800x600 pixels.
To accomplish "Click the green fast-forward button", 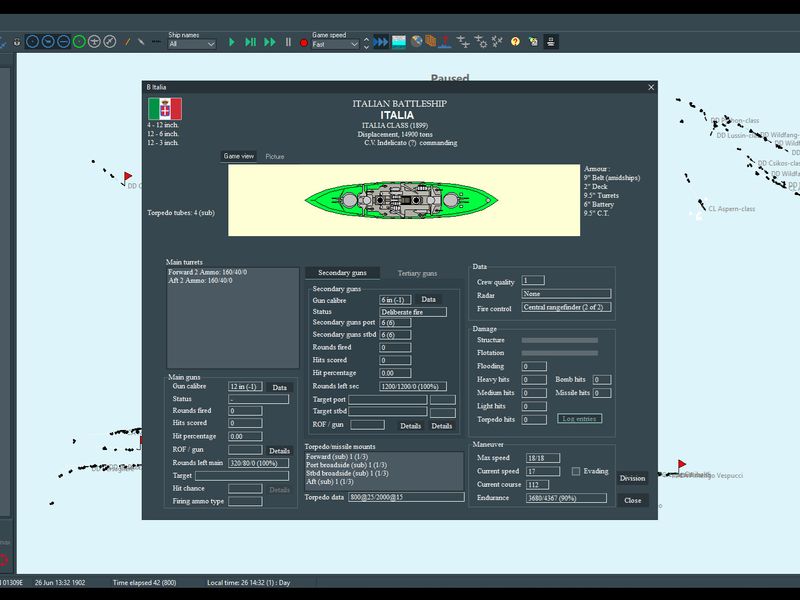I will click(270, 42).
